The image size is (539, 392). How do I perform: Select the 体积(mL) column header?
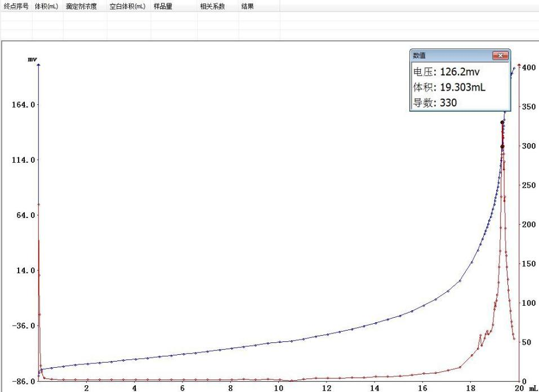click(46, 6)
